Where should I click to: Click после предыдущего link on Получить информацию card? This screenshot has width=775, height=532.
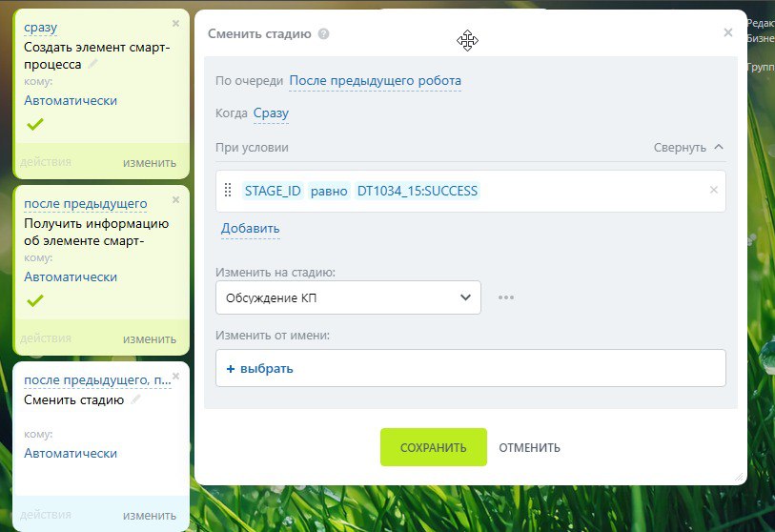click(86, 204)
